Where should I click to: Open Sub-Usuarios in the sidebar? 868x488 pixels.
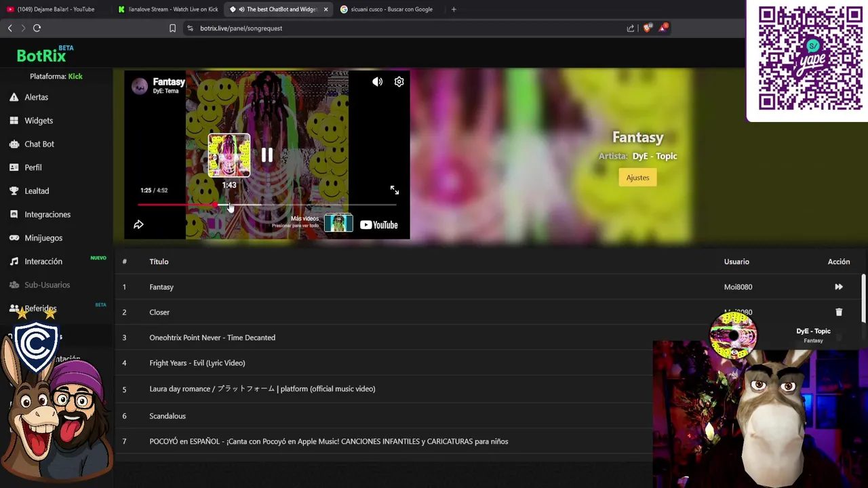pyautogui.click(x=47, y=285)
